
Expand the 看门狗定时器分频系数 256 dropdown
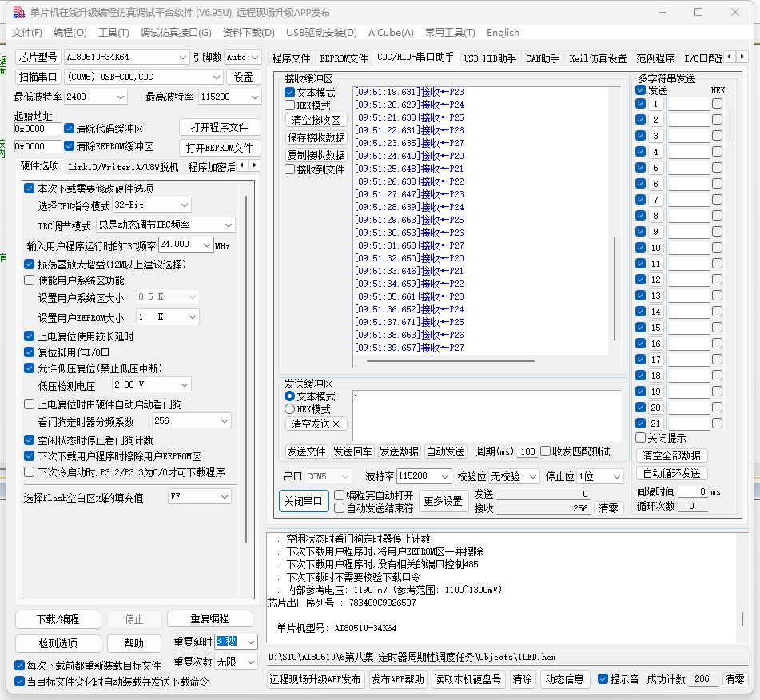click(x=225, y=421)
